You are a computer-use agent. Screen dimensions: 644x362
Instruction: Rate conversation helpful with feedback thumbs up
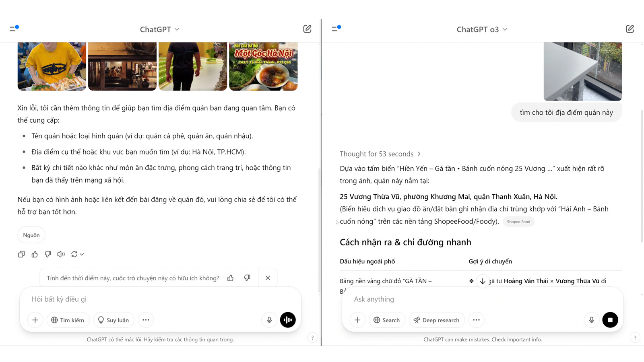point(230,278)
